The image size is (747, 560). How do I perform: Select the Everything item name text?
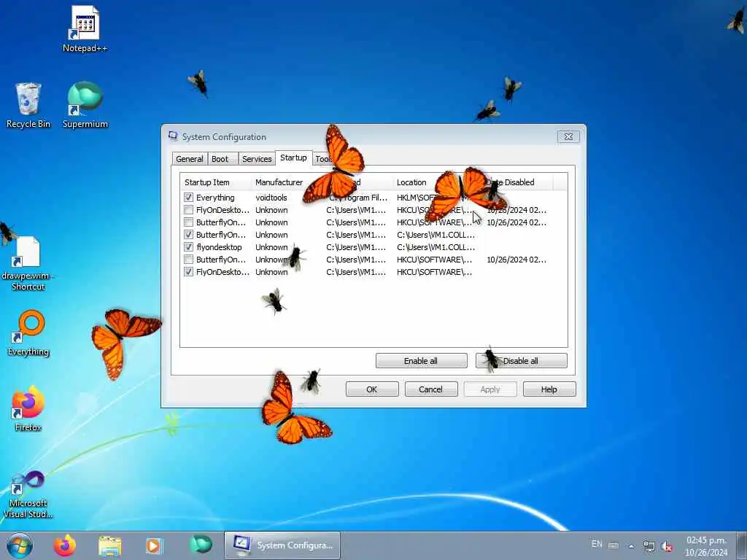(215, 198)
